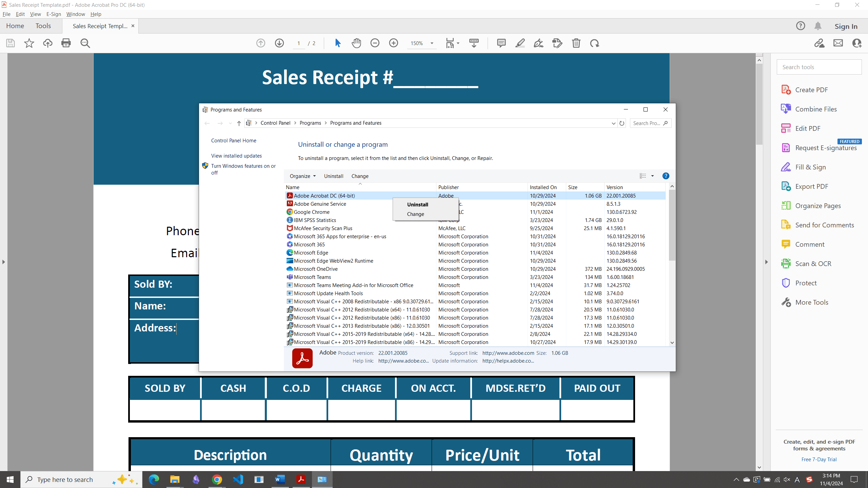Open the Edit menu
The width and height of the screenshot is (868, 488).
20,14
